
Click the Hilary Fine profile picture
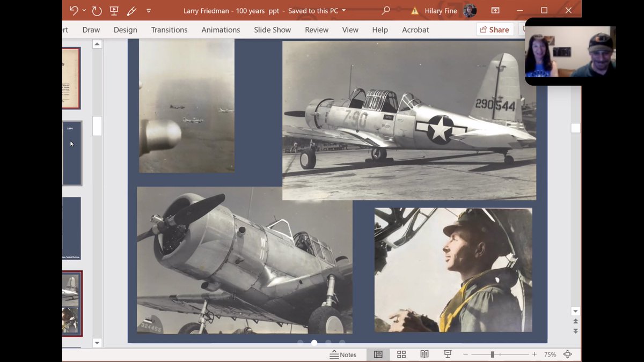(470, 11)
